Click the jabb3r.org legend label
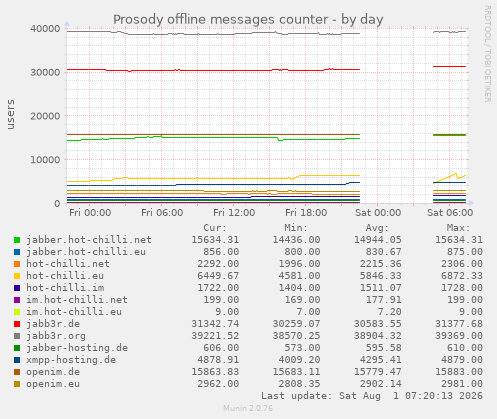The height and width of the screenshot is (419, 497). (x=56, y=336)
